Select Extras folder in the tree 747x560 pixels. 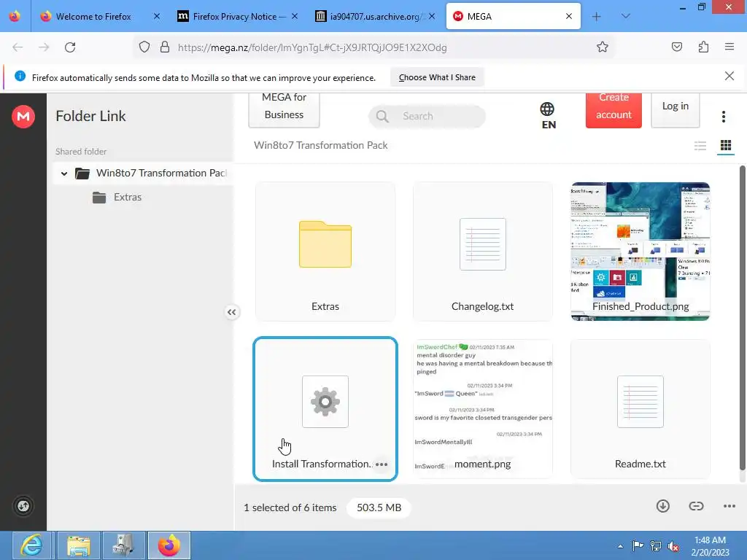(x=127, y=197)
